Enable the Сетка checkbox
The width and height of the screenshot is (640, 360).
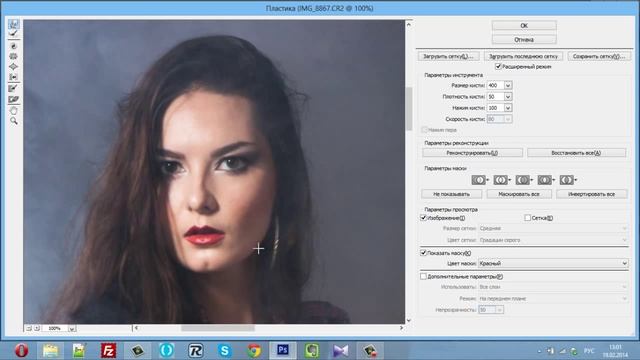click(x=527, y=218)
